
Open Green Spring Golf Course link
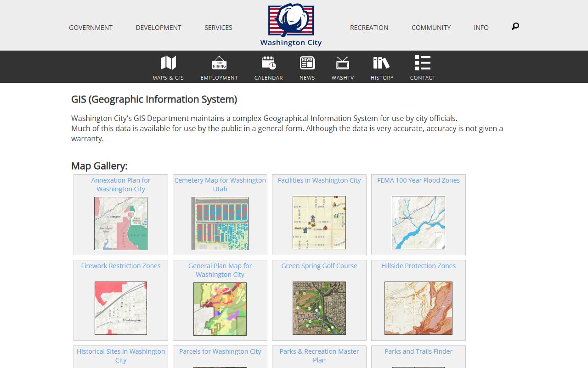click(x=319, y=266)
